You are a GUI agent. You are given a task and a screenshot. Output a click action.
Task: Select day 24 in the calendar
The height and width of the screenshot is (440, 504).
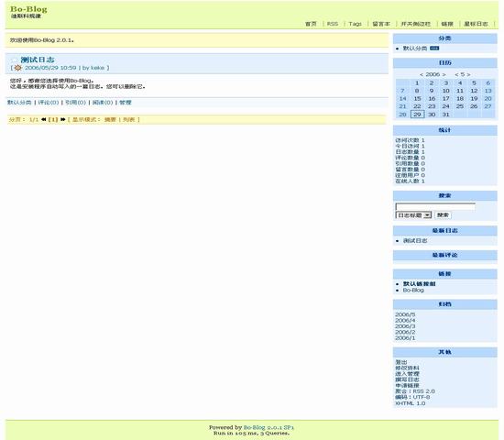point(445,106)
